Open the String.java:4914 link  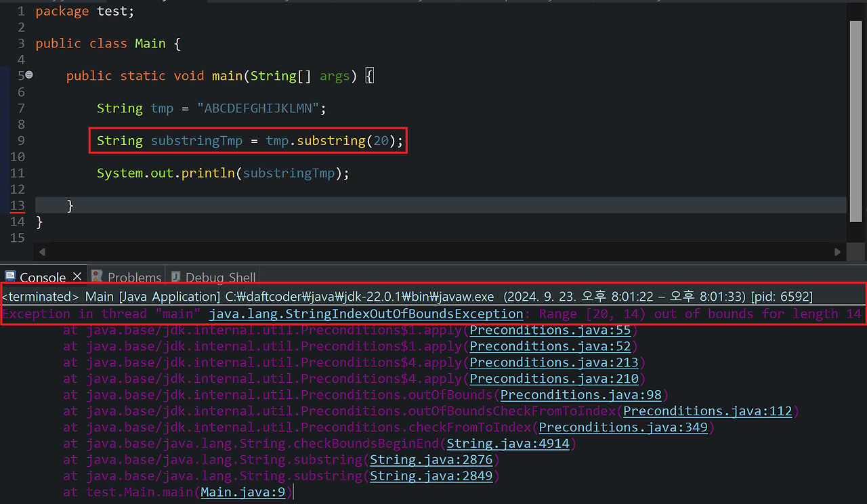tap(508, 443)
